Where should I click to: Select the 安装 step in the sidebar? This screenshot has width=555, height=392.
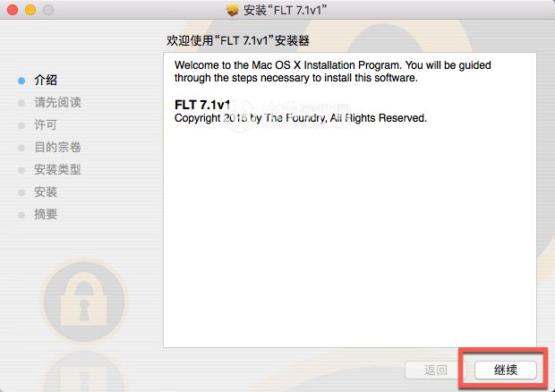[46, 192]
